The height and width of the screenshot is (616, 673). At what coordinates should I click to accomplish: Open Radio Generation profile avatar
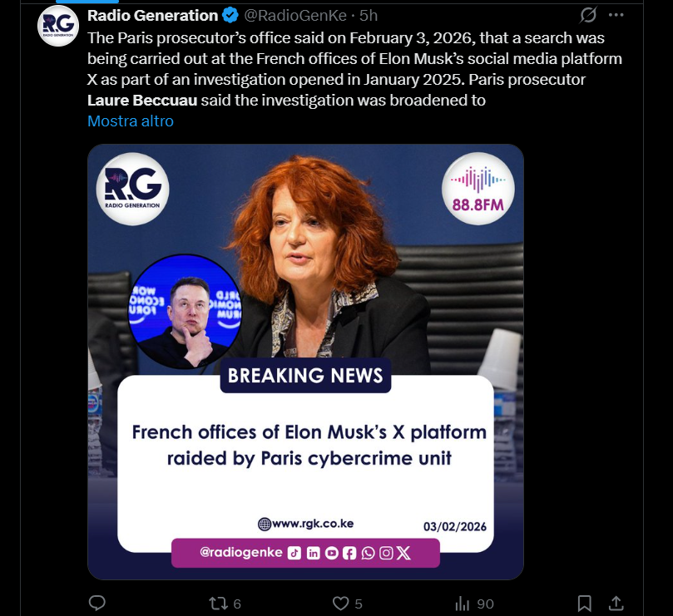point(58,26)
